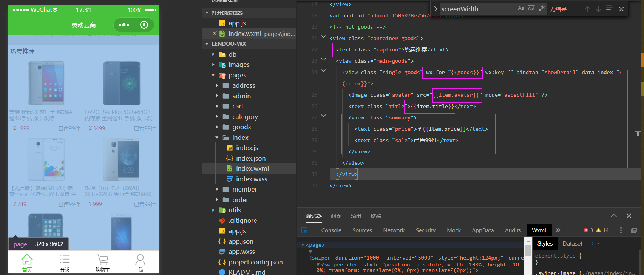Open the Console devtools tab

click(x=331, y=230)
